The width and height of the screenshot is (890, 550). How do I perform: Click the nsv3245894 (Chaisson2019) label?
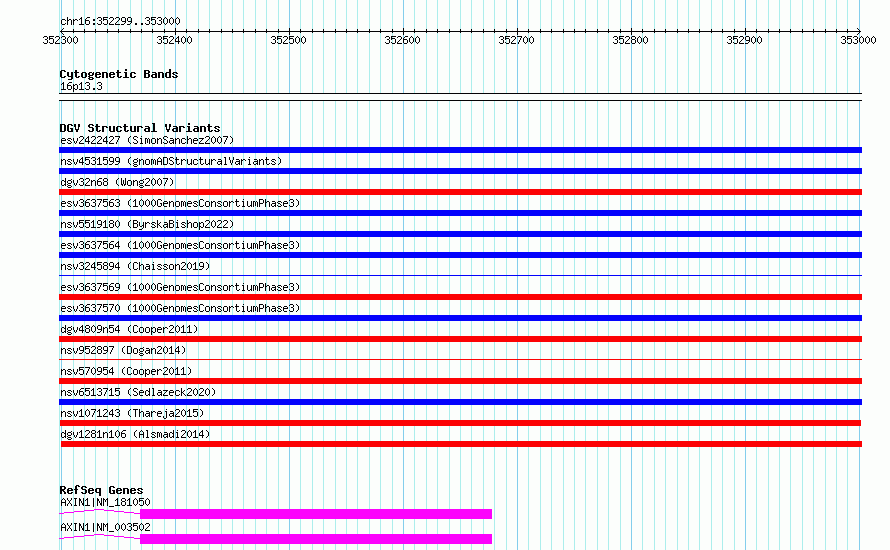click(135, 266)
